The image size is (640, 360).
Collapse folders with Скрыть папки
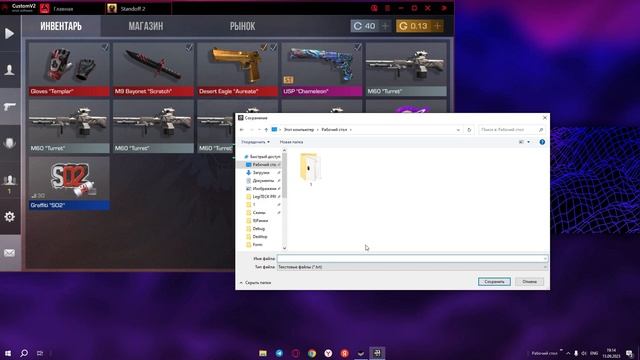256,282
